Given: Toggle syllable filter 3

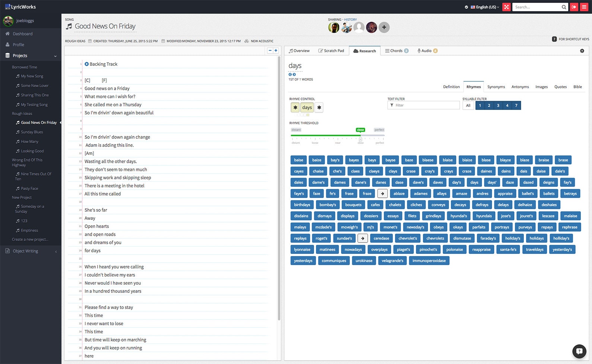Looking at the screenshot, I should coord(498,105).
